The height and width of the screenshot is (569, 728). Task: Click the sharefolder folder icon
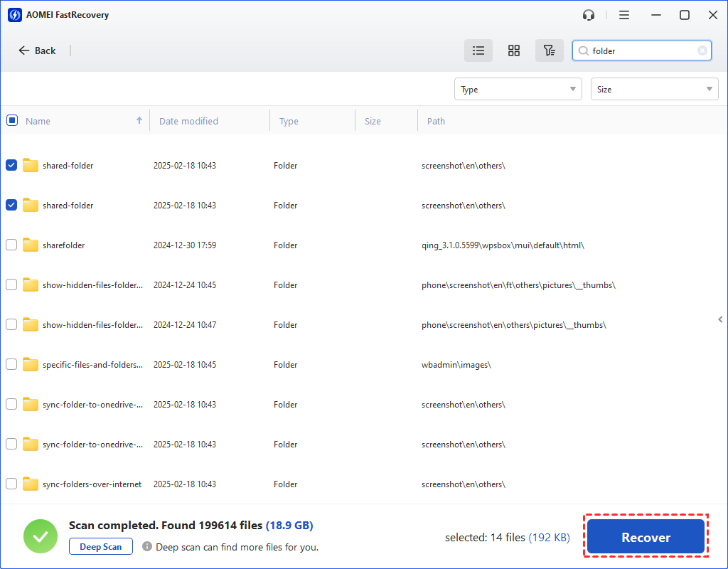[30, 245]
